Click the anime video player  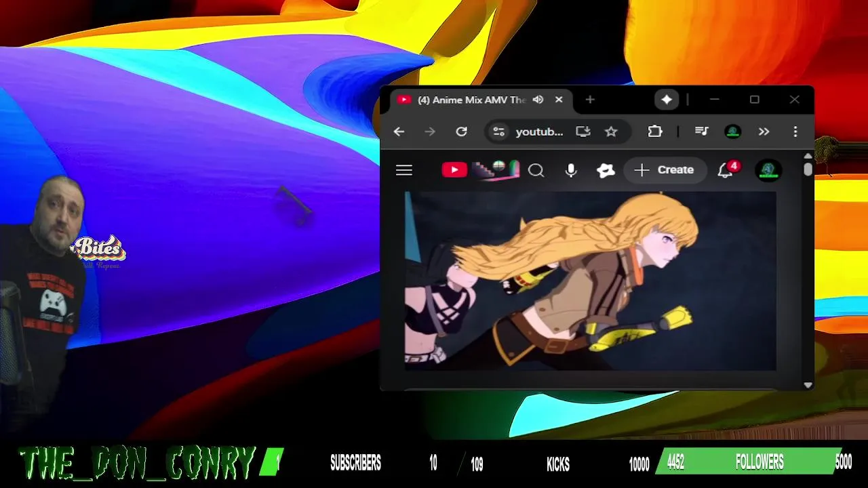(591, 281)
